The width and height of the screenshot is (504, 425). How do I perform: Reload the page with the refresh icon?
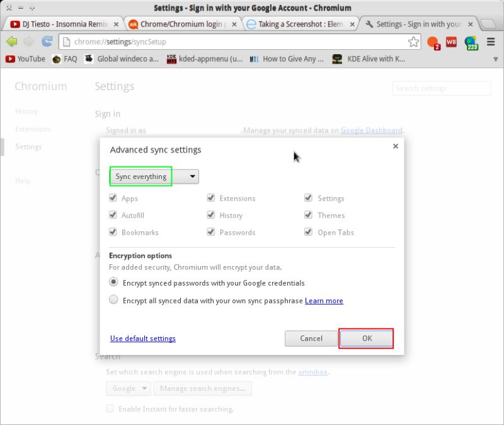pos(46,42)
